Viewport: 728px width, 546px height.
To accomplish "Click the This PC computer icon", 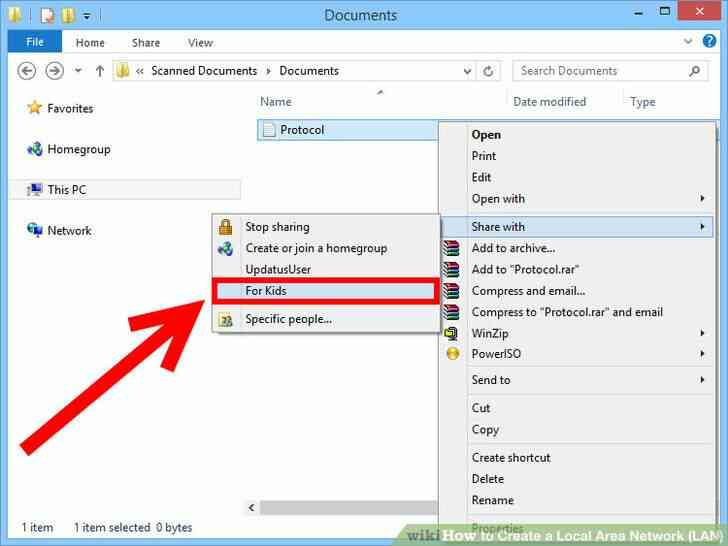I will [x=34, y=189].
